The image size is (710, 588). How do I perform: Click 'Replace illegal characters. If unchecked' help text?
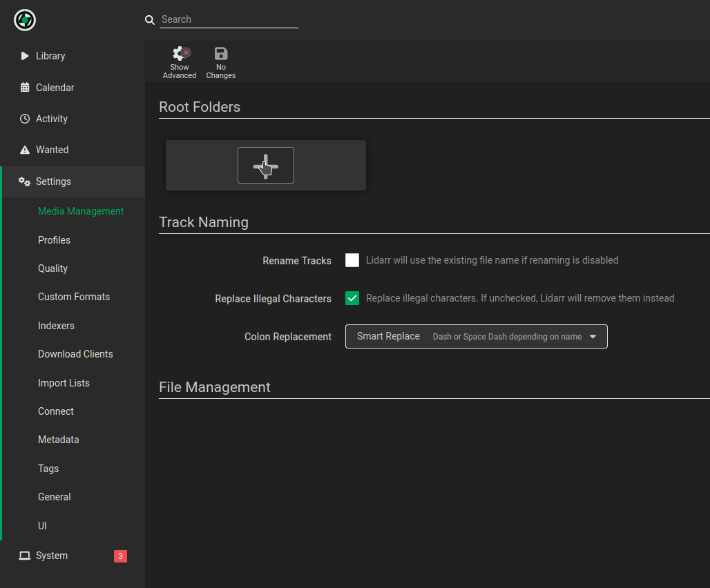pos(520,298)
